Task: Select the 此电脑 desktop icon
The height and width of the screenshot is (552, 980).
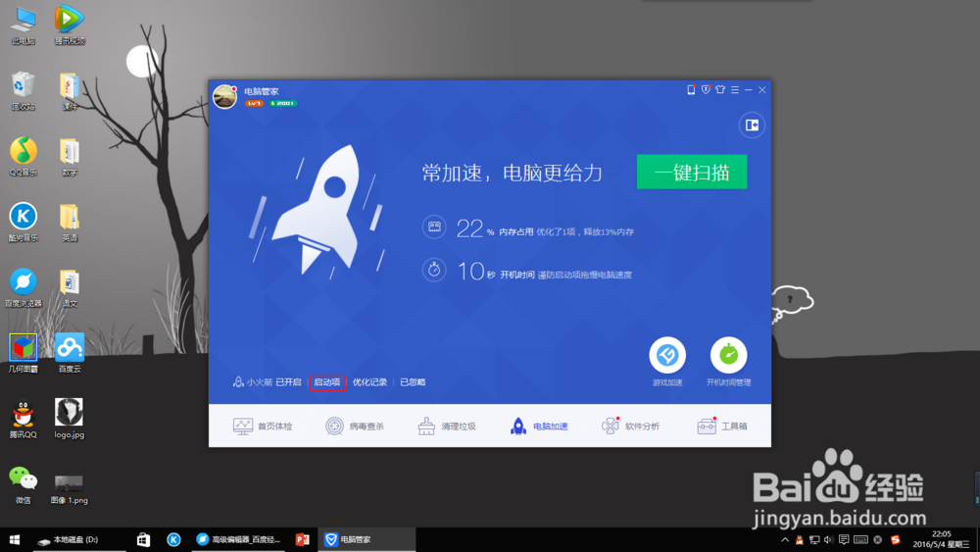Action: [24, 26]
